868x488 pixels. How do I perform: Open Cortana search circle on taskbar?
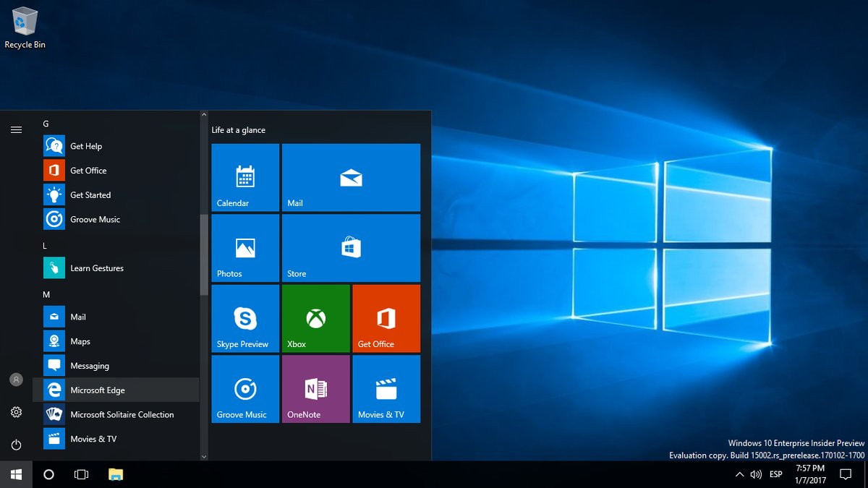tap(48, 474)
